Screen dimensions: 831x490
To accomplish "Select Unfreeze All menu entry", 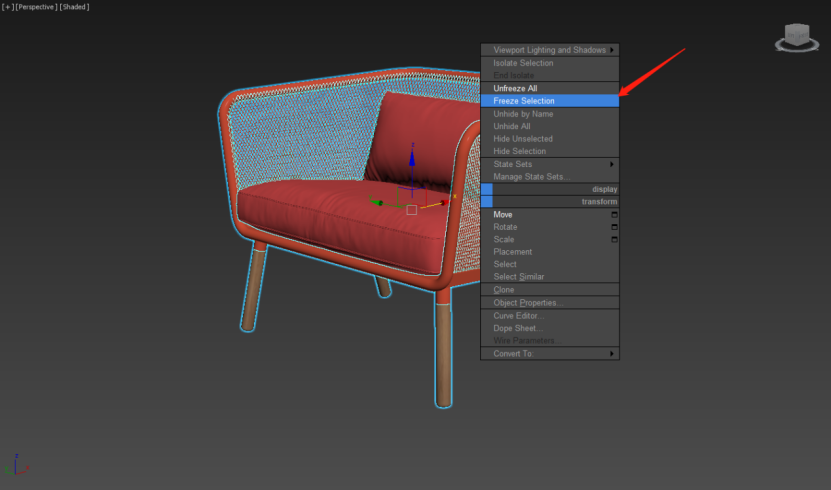I will click(515, 89).
